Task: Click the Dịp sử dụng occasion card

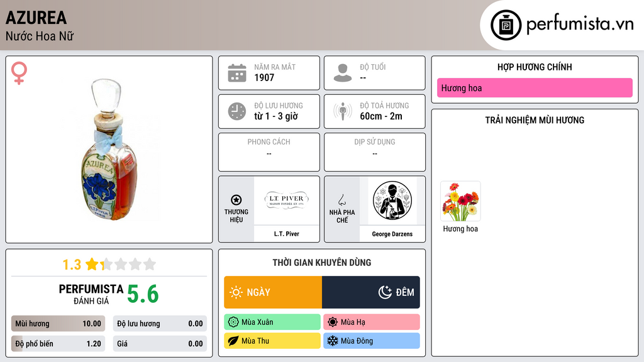Action: (375, 152)
